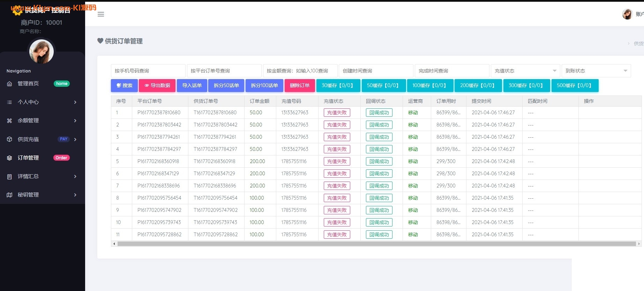Image resolution: width=644 pixels, height=291 pixels.
Task: Open the 到账状态 dropdown filter
Action: tap(596, 71)
